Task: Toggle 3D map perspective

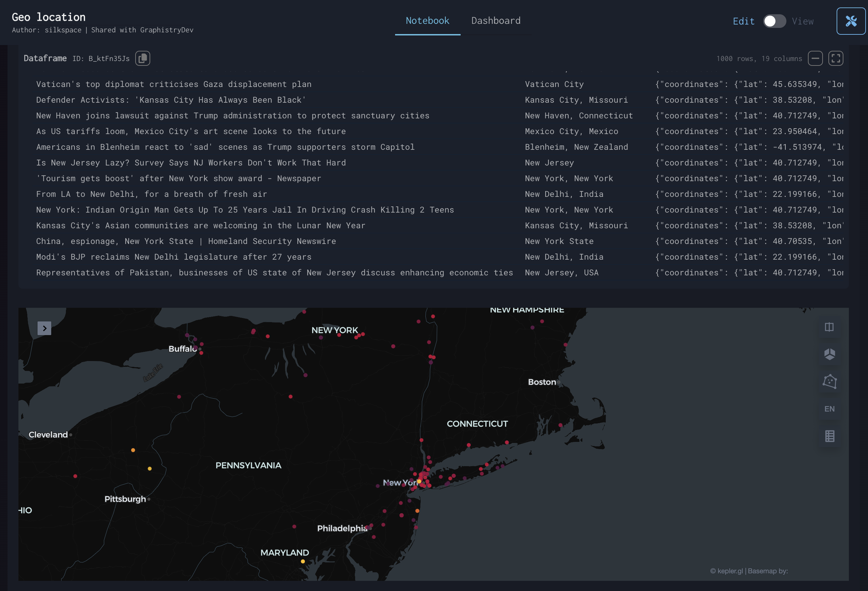Action: click(x=829, y=354)
